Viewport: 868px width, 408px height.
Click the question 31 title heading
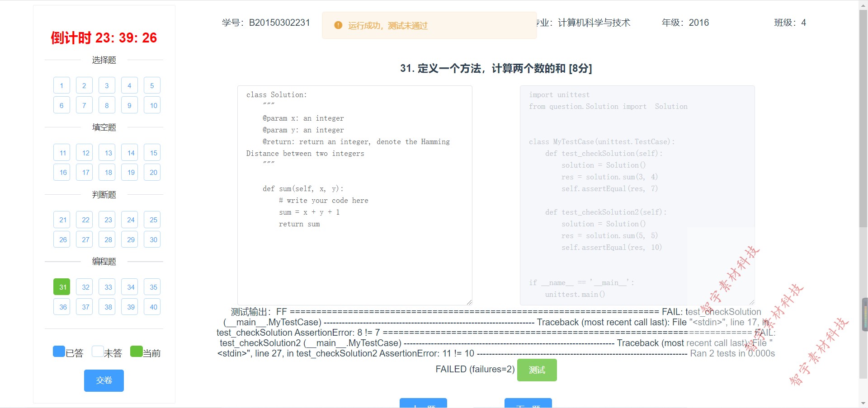click(x=496, y=68)
